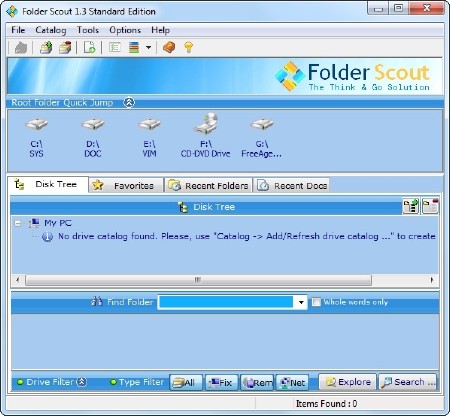Select the Net drive type filter
The image size is (450, 416).
[292, 382]
